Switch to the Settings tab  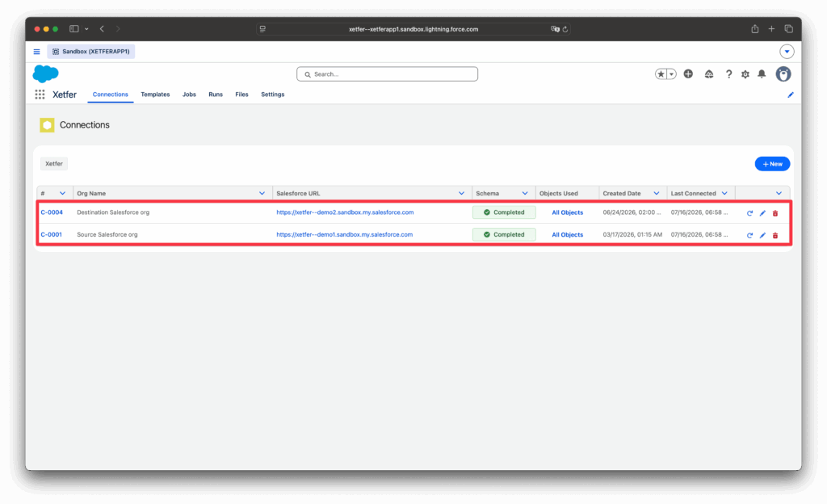point(273,94)
